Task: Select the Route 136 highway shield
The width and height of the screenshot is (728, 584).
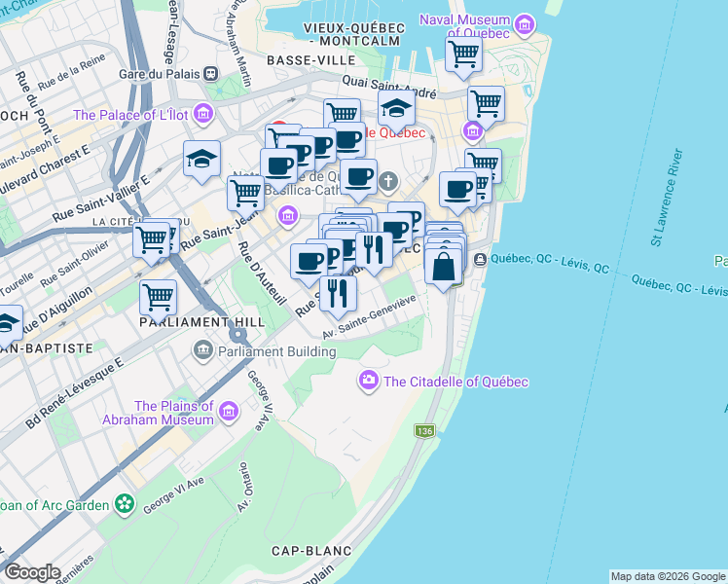Action: pos(424,431)
